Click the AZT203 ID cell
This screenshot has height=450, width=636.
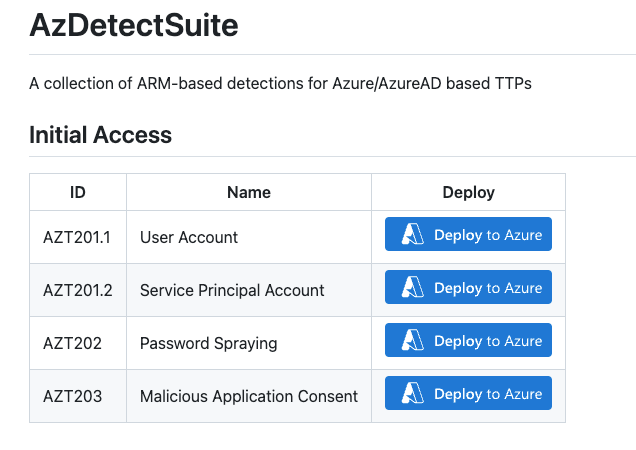tap(72, 396)
